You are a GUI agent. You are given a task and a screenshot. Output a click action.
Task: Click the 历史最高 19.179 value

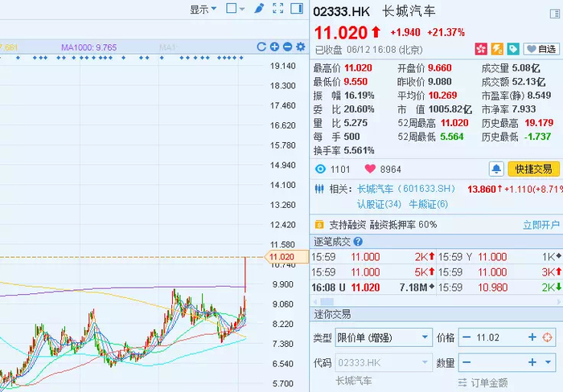click(x=539, y=123)
